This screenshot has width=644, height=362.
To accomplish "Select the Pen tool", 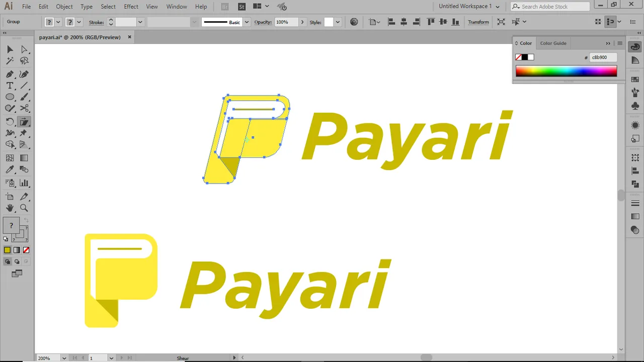I will click(x=10, y=74).
